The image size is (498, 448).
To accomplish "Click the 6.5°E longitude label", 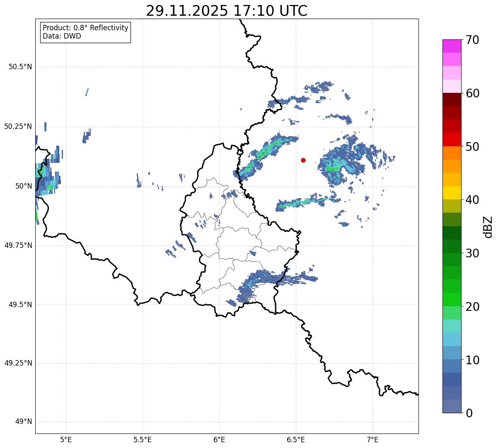I will 296,439.
